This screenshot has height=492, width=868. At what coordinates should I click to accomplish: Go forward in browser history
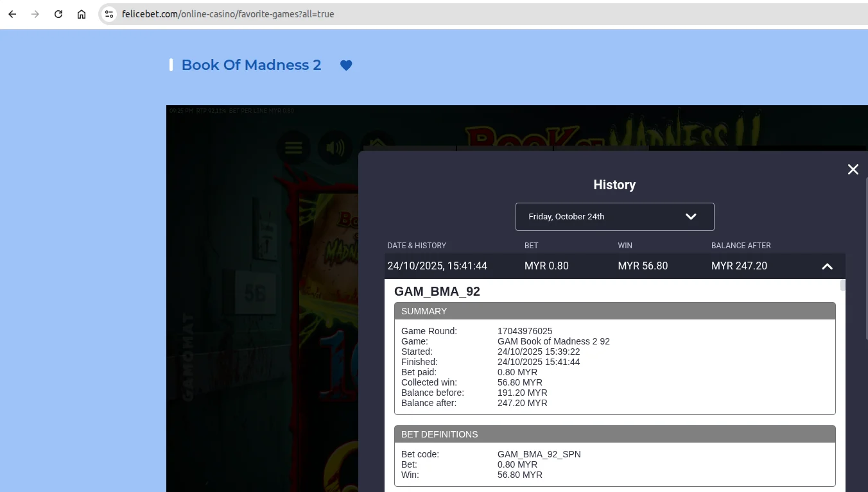35,14
